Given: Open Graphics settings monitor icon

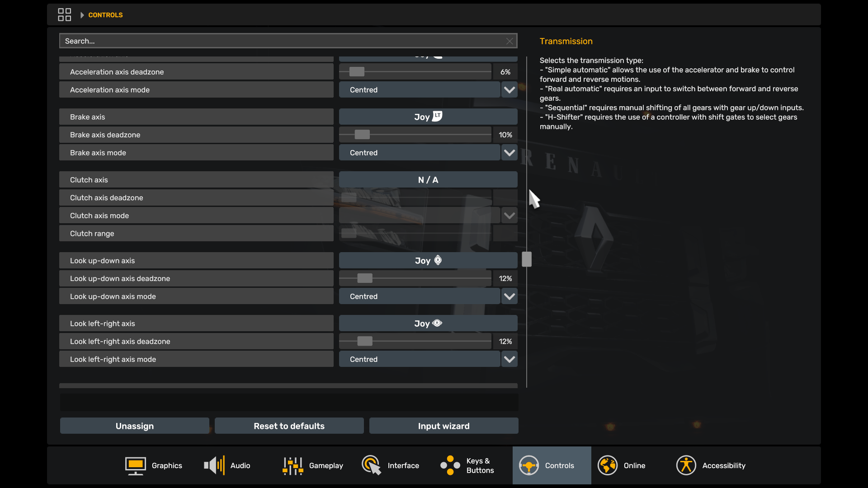Looking at the screenshot, I should point(135,465).
